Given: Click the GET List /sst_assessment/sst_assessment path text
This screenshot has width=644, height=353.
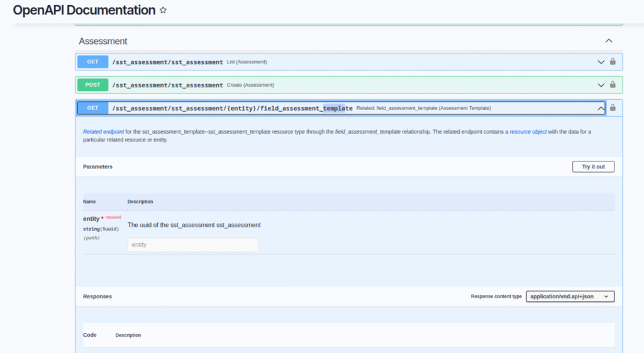Looking at the screenshot, I should point(167,62).
